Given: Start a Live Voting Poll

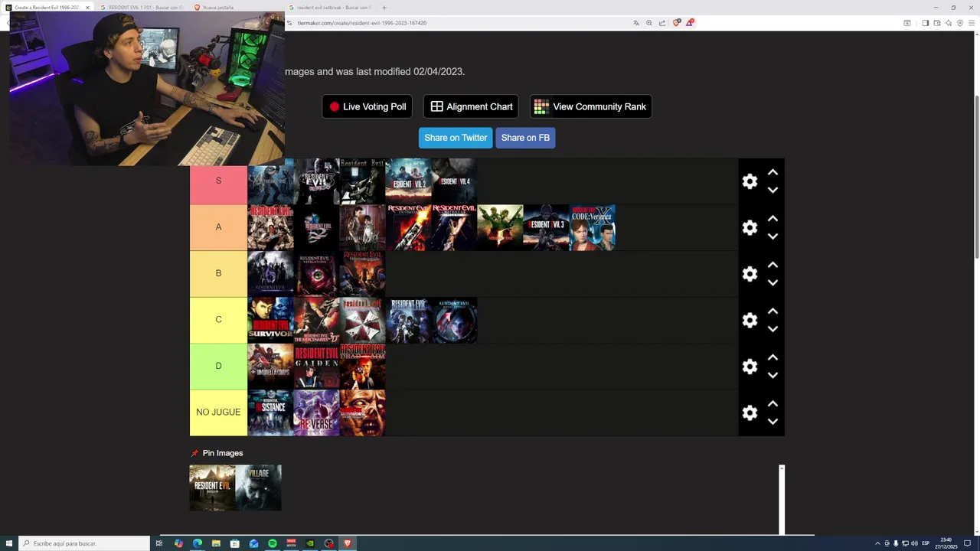Looking at the screenshot, I should pos(367,106).
